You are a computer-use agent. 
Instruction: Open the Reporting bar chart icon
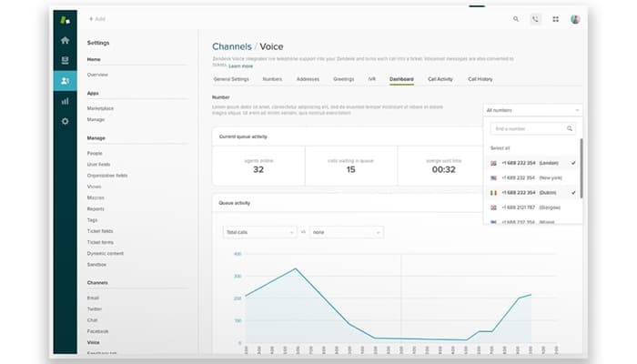[x=65, y=101]
